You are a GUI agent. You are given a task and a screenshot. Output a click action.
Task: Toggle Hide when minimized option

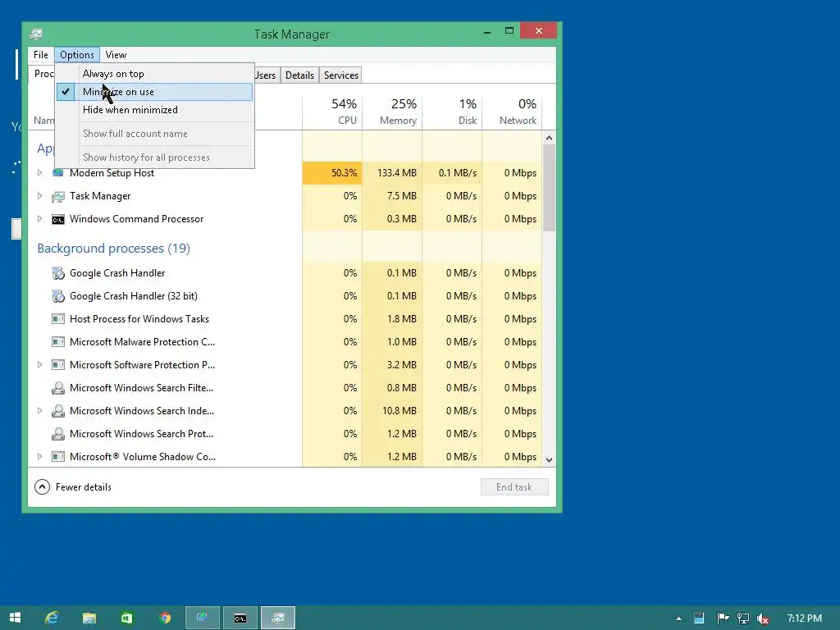tap(154, 110)
